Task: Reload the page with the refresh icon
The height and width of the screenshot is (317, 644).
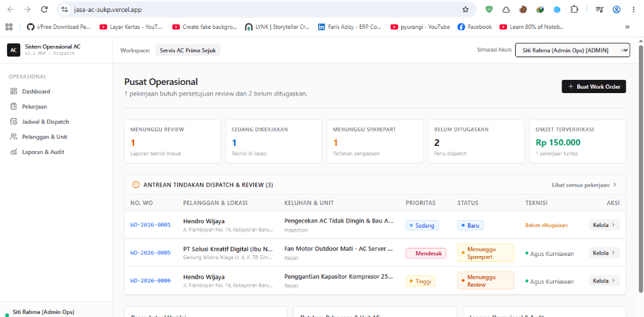Action: pyautogui.click(x=45, y=9)
